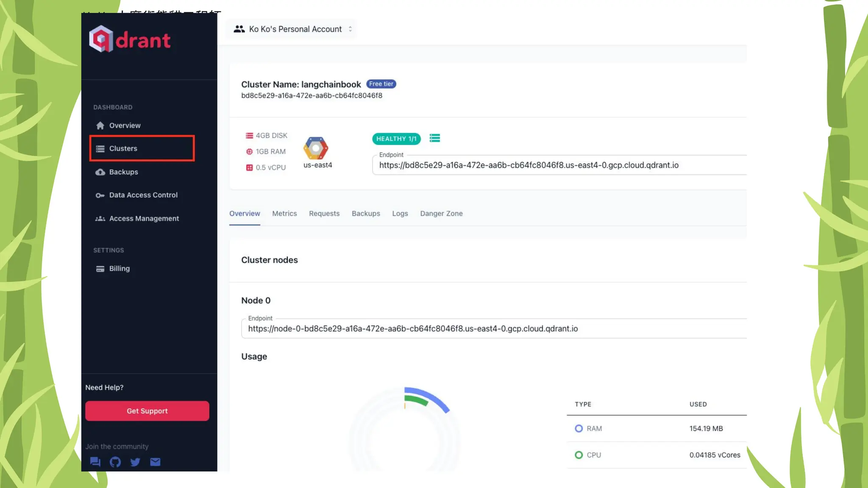Click the email envelope icon
This screenshot has width=868, height=488.
click(x=155, y=462)
